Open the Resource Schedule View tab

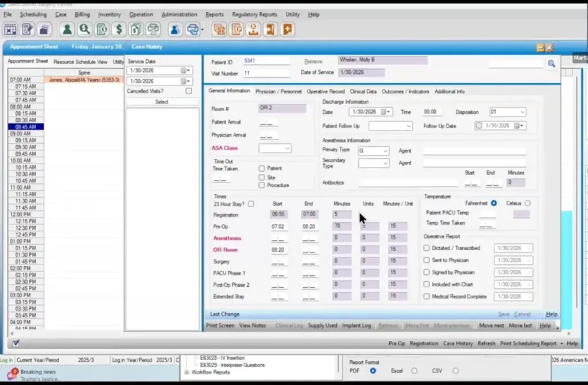click(80, 62)
